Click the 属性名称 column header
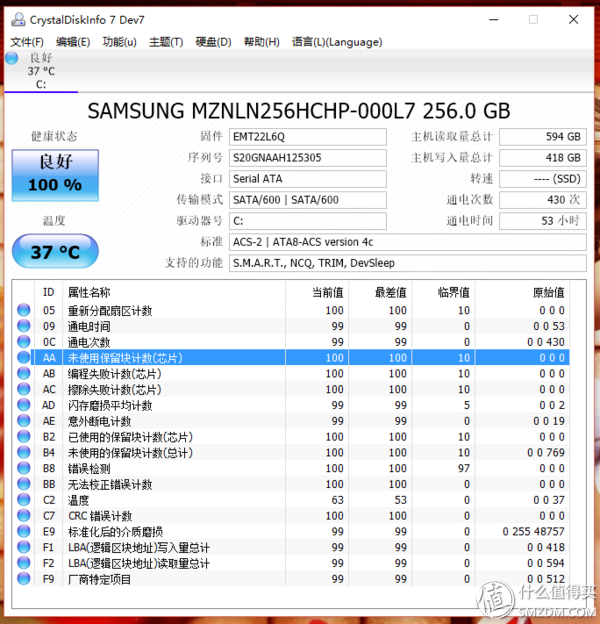Viewport: 600px width, 624px height. 89,292
